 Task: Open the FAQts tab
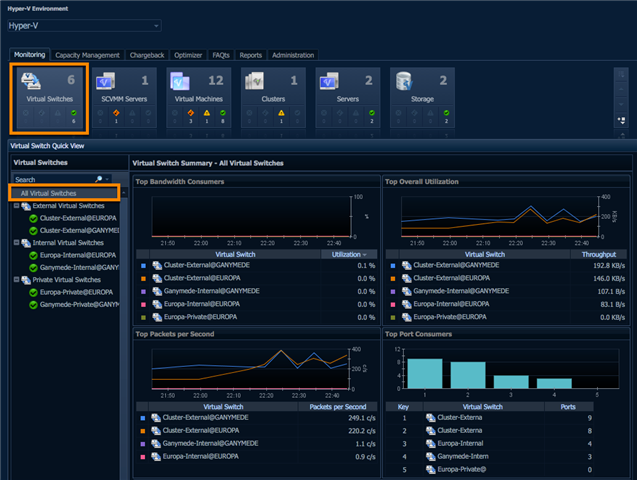[x=221, y=55]
